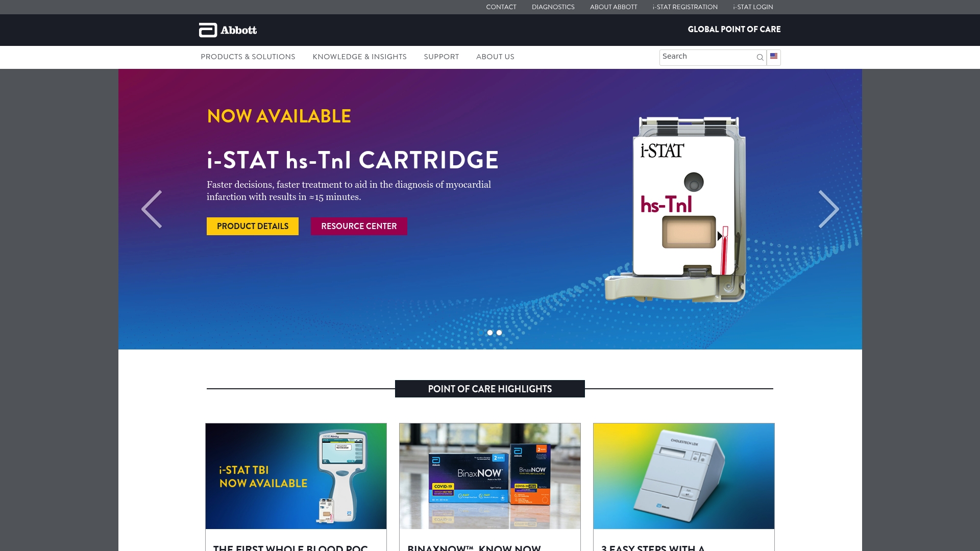Select the ABOUT US menu item

pos(495,57)
